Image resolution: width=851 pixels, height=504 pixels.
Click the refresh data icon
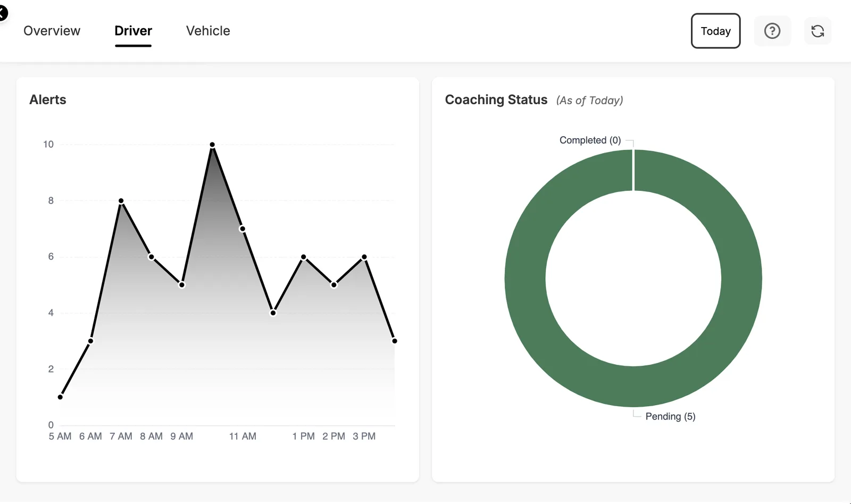817,31
